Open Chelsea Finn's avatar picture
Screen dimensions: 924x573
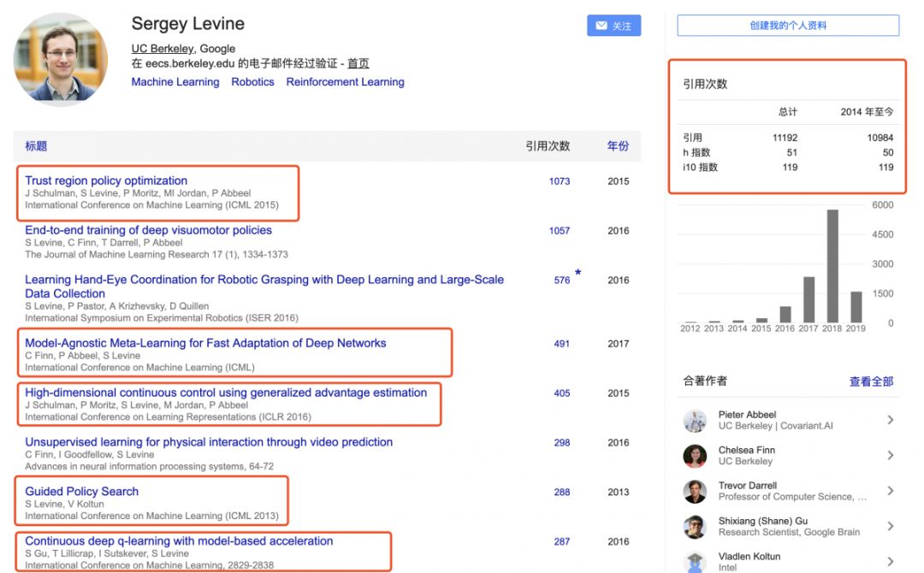[695, 456]
